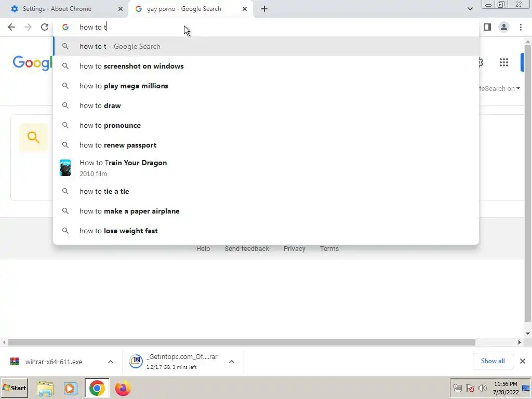
Task: Click the taskbar clock showing 11:56 PM
Action: (x=506, y=388)
